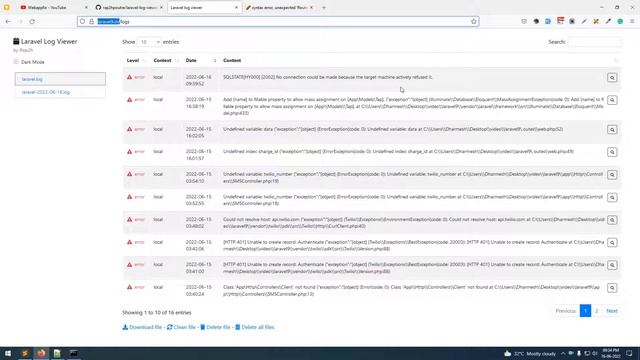The width and height of the screenshot is (640, 360).
Task: Sort table by Level column
Action: (x=136, y=60)
